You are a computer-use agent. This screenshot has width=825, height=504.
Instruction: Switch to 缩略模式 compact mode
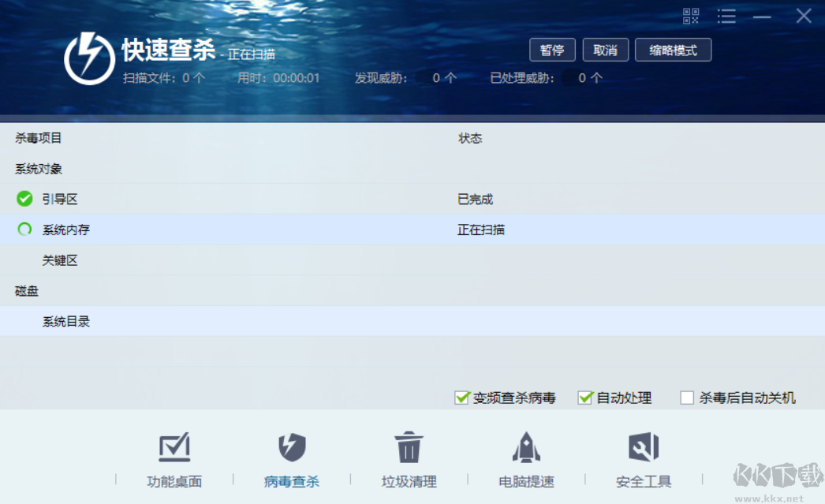pos(673,50)
